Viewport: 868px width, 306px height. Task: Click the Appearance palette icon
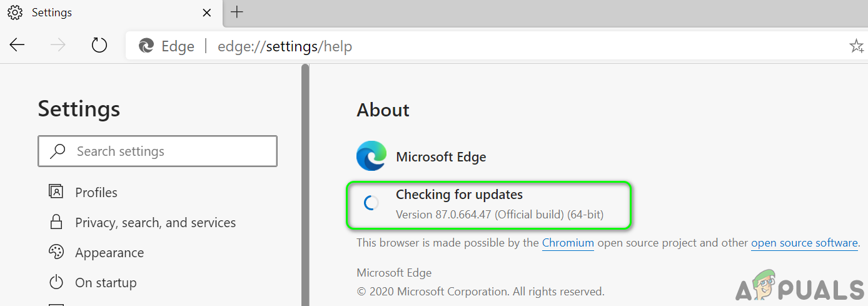click(56, 252)
